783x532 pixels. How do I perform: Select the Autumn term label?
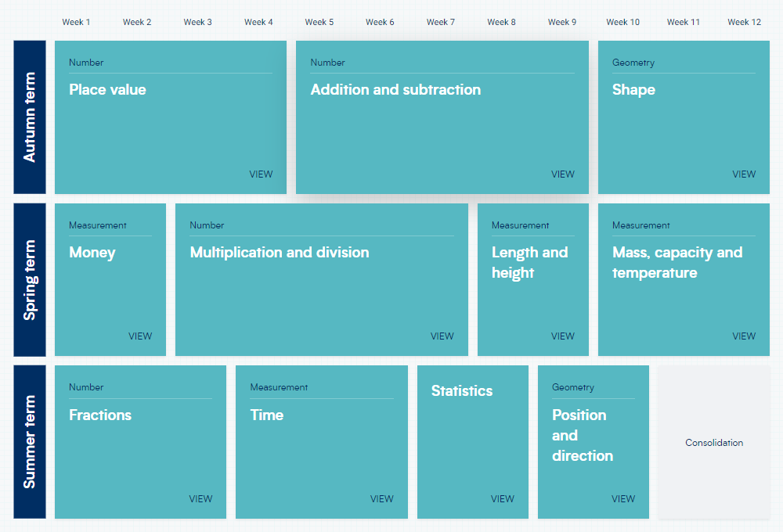[30, 117]
